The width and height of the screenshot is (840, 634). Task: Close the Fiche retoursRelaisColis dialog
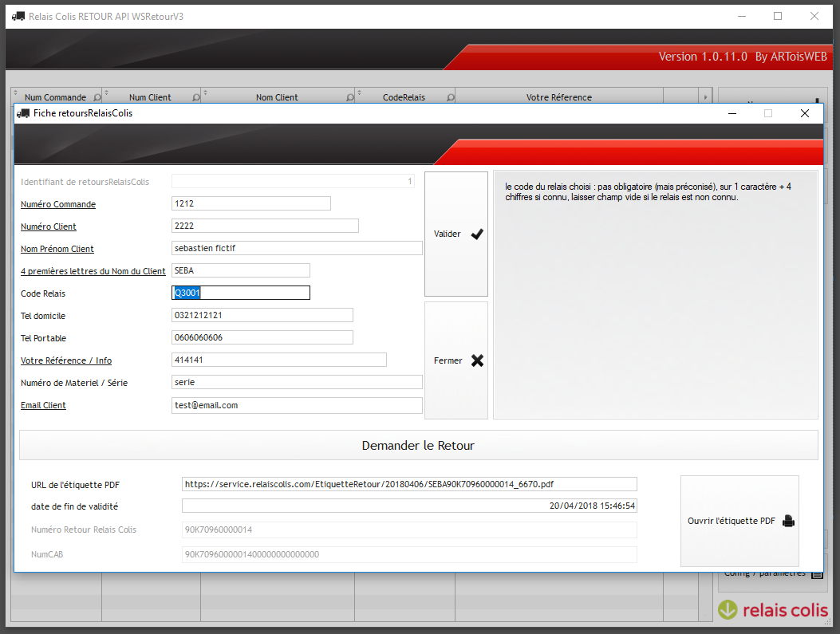tap(805, 113)
